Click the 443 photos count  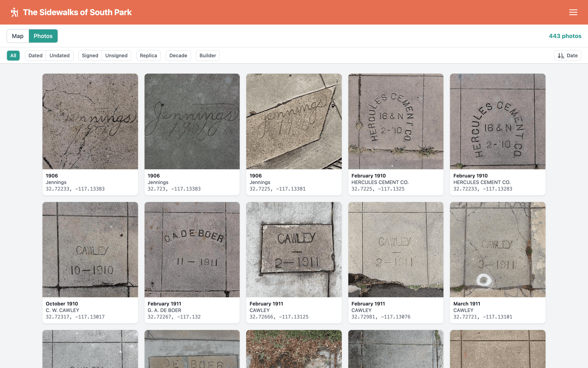[565, 36]
